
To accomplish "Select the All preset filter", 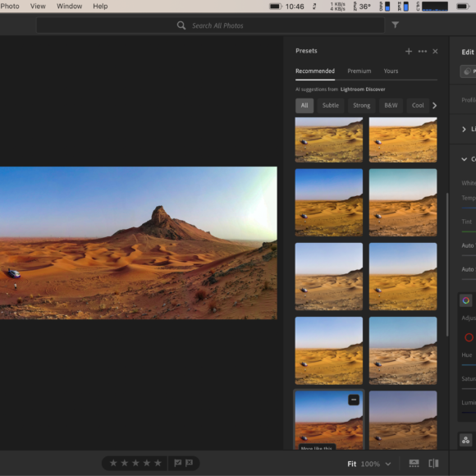I will click(x=304, y=105).
